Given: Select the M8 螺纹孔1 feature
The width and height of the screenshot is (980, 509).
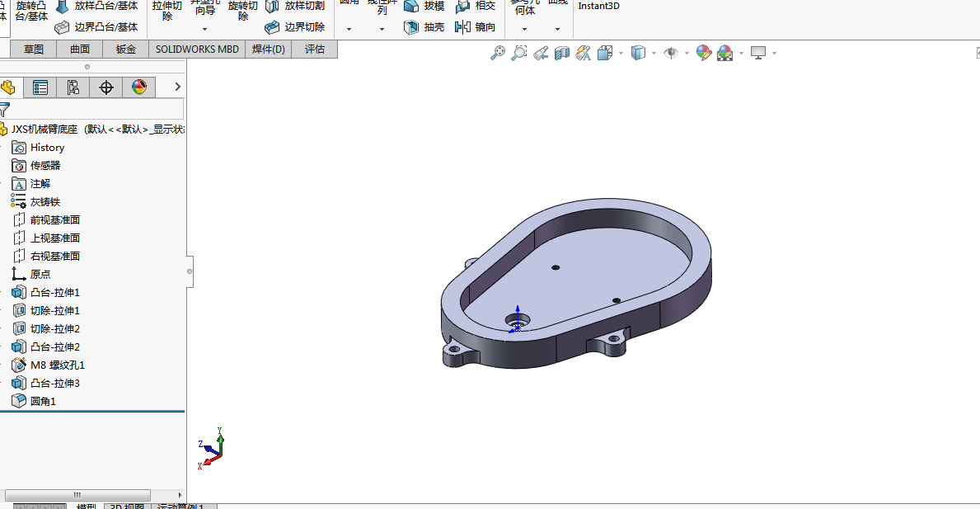Looking at the screenshot, I should coord(57,365).
